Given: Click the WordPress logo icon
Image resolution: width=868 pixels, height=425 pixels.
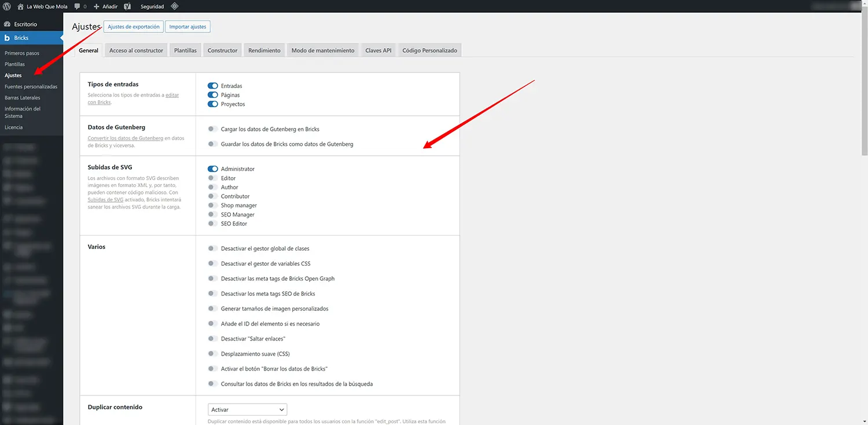Looking at the screenshot, I should coord(7,6).
